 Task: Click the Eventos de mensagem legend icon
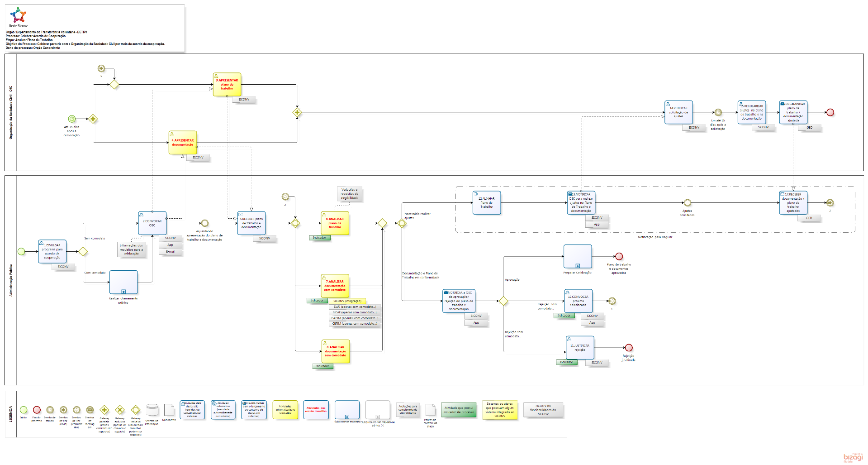90,410
